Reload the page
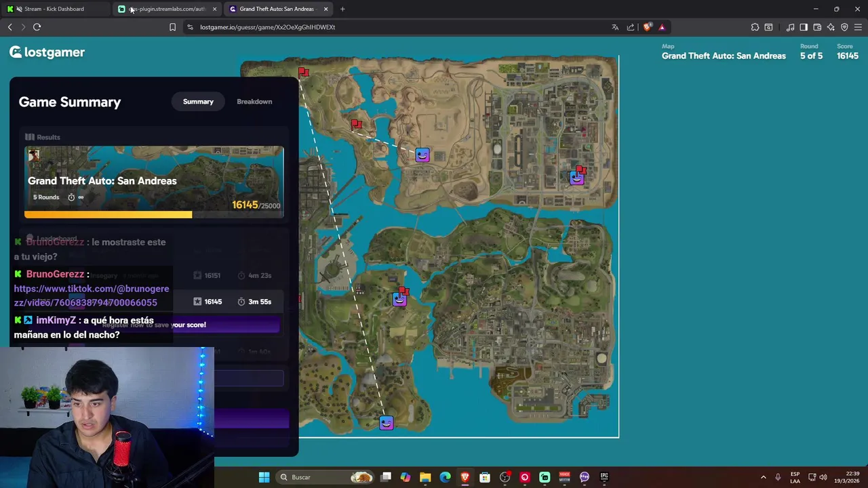The image size is (868, 488). pyautogui.click(x=37, y=27)
